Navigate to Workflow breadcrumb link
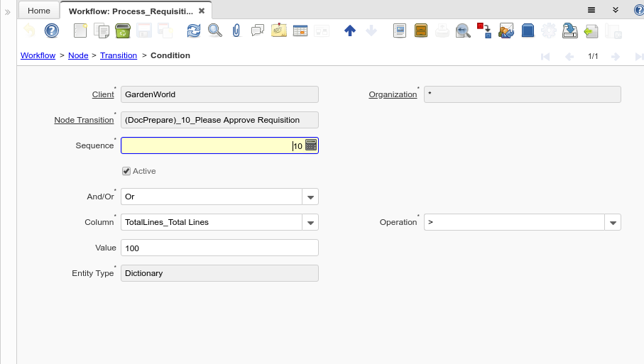The height and width of the screenshot is (364, 644). click(x=38, y=55)
